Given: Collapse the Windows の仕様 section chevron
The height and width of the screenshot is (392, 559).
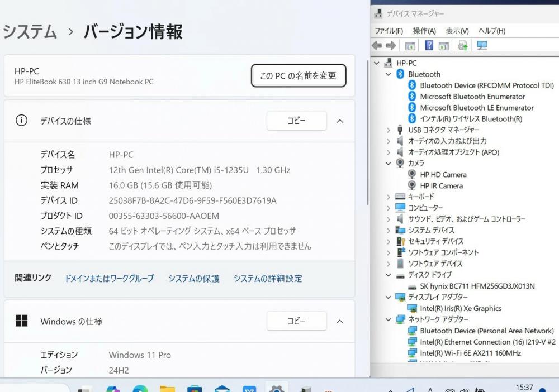Looking at the screenshot, I should coord(340,322).
